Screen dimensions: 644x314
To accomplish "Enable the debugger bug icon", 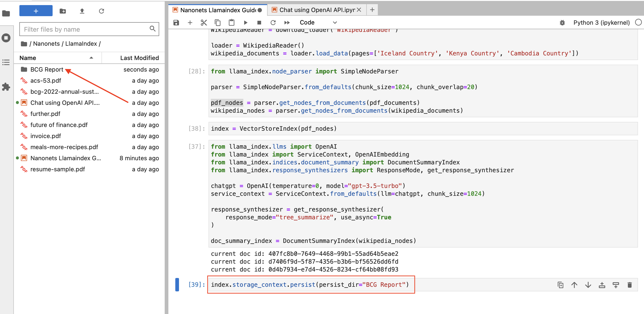I will (562, 23).
